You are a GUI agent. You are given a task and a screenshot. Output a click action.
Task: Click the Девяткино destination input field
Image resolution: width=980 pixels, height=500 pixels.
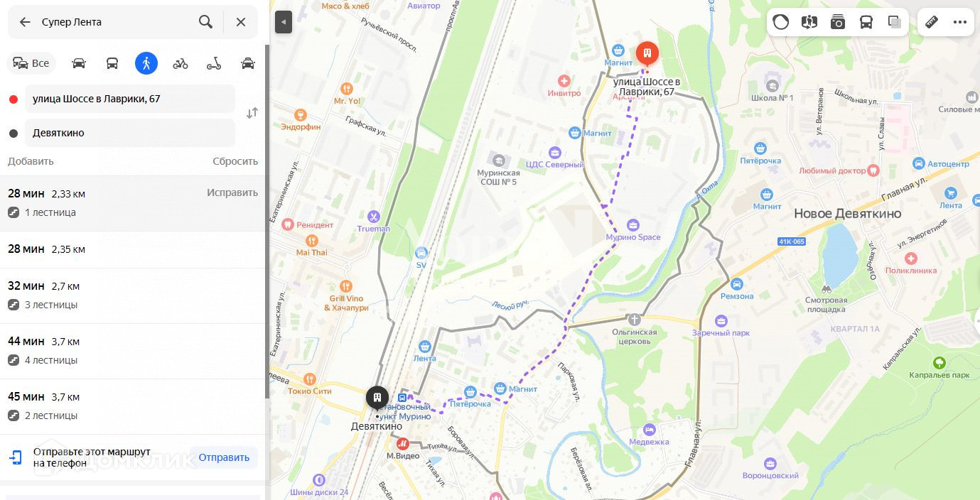[x=130, y=133]
